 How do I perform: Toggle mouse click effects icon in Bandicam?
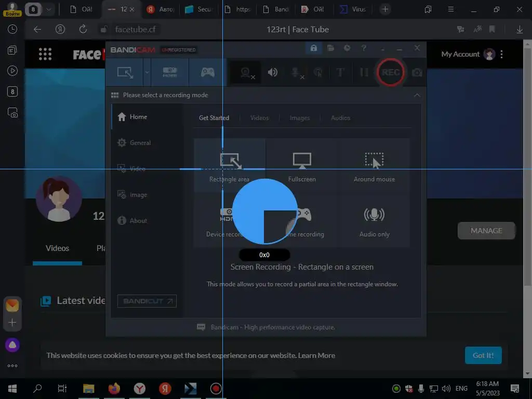click(318, 72)
